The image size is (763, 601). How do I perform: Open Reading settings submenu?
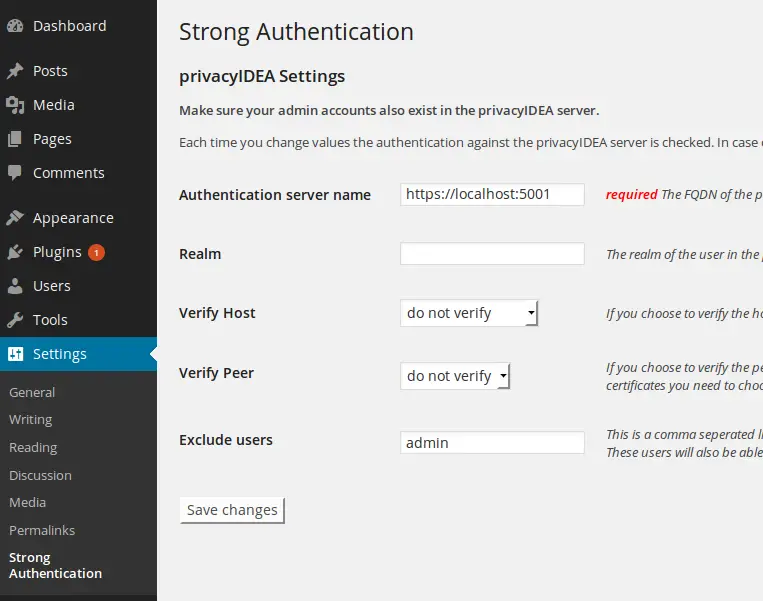click(33, 447)
